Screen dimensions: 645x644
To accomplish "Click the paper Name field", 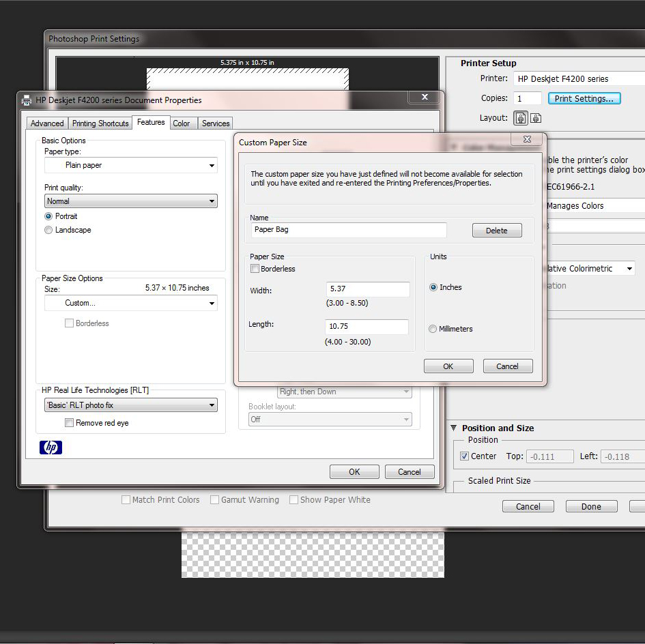I will point(349,230).
